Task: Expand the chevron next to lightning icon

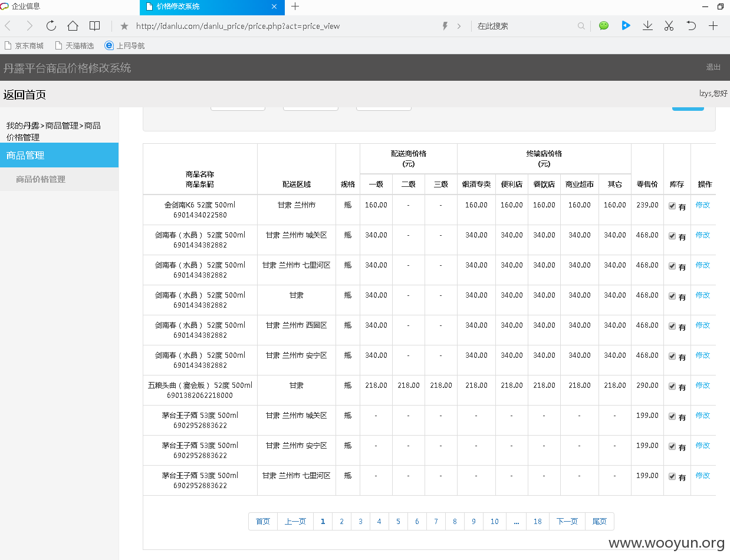Action: point(459,26)
